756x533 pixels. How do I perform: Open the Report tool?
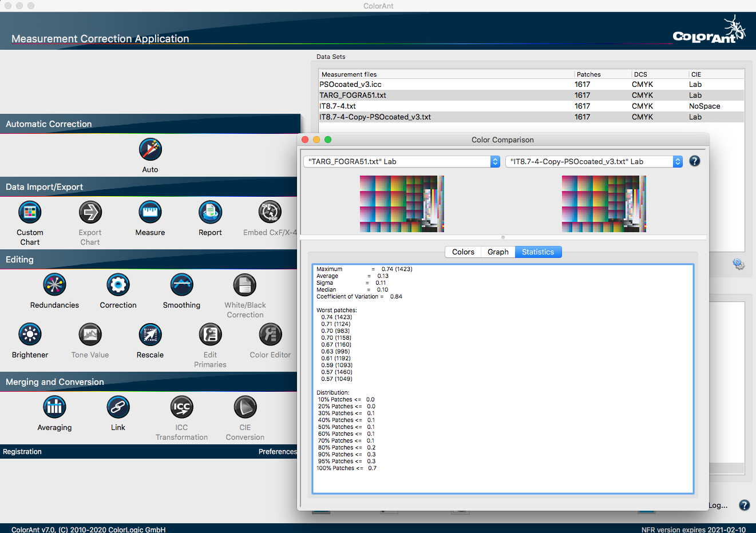tap(210, 212)
